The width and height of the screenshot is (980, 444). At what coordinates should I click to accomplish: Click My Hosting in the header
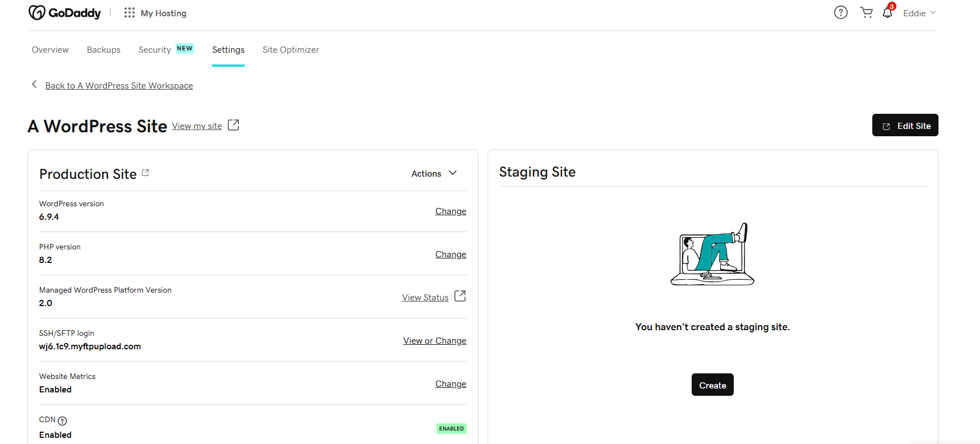click(163, 13)
